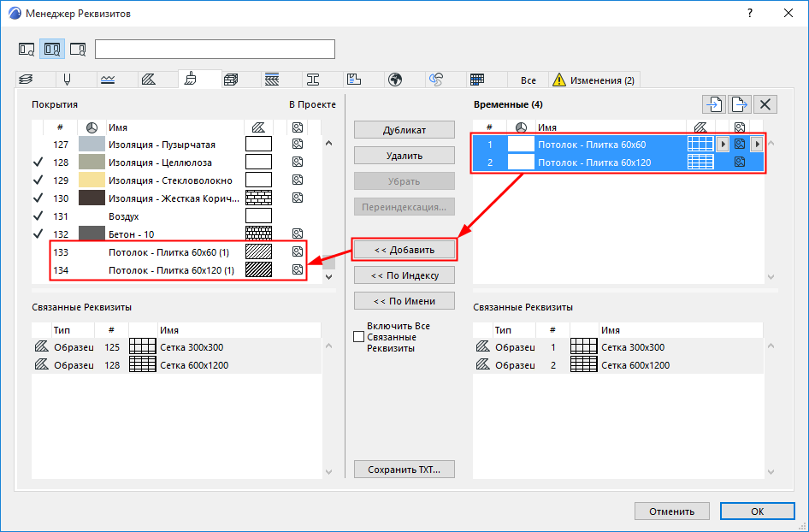
Task: Click the scroll-down arrow of the left Связанные Реквизиты list
Action: tap(329, 471)
